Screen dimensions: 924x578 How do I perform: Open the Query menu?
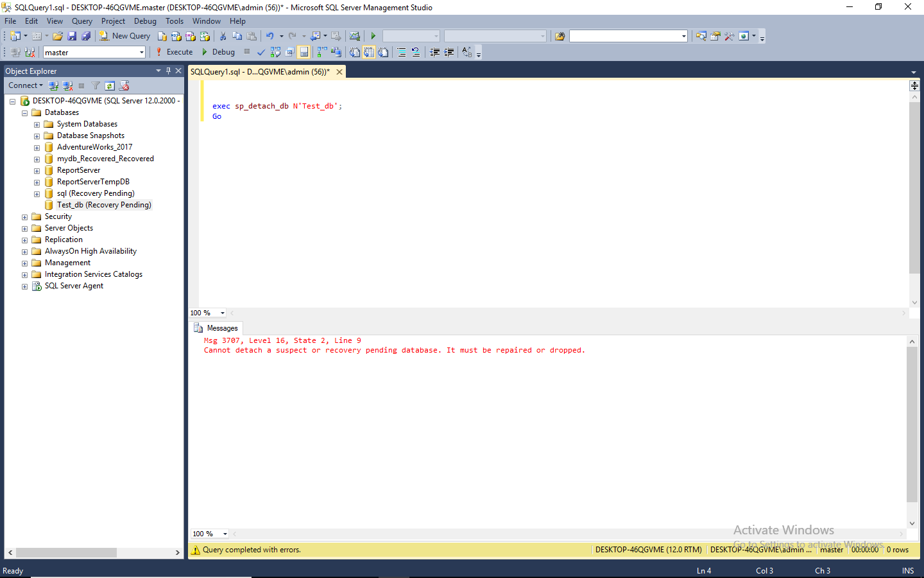[x=81, y=21]
